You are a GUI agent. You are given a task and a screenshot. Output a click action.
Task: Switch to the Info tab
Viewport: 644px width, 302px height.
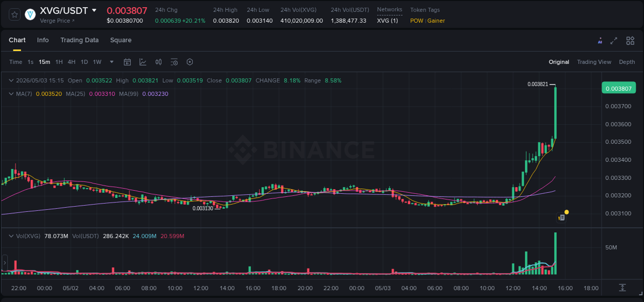(43, 40)
